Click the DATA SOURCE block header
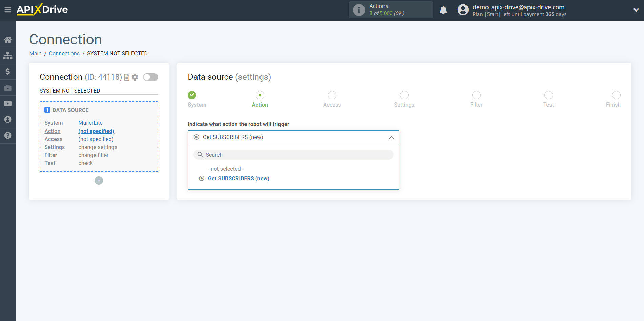644x321 pixels. 66,110
